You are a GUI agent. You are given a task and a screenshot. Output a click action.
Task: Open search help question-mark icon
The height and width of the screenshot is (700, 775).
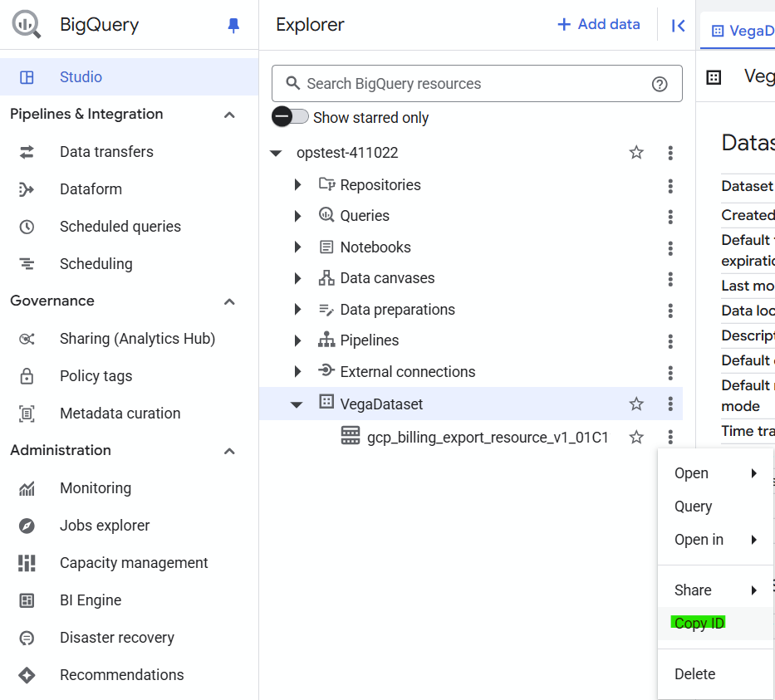pyautogui.click(x=660, y=84)
